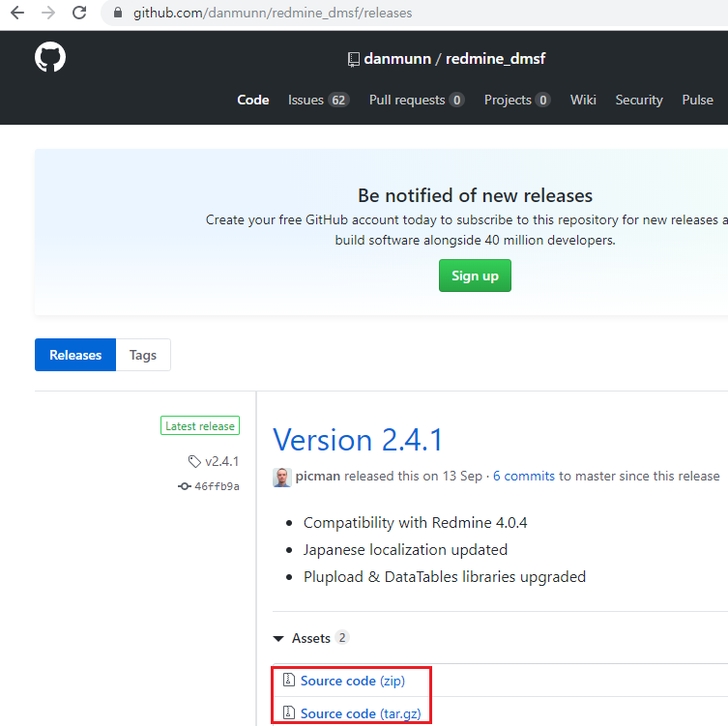Open commit 46ffb9a link

point(217,486)
